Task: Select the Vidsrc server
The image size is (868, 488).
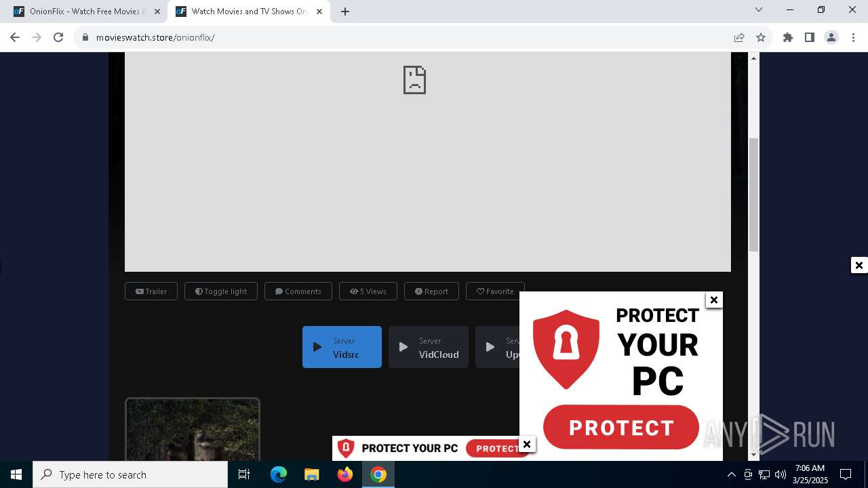Action: [x=342, y=347]
